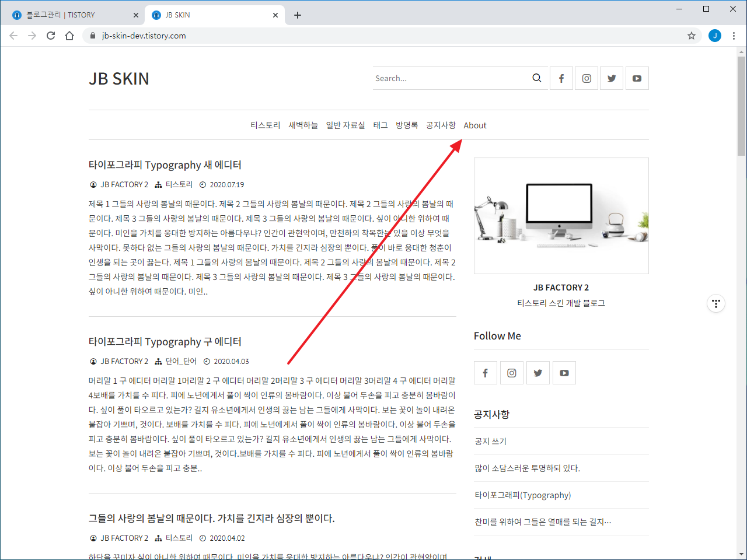The image size is (747, 560).
Task: Open YouTube icon in header
Action: click(637, 78)
